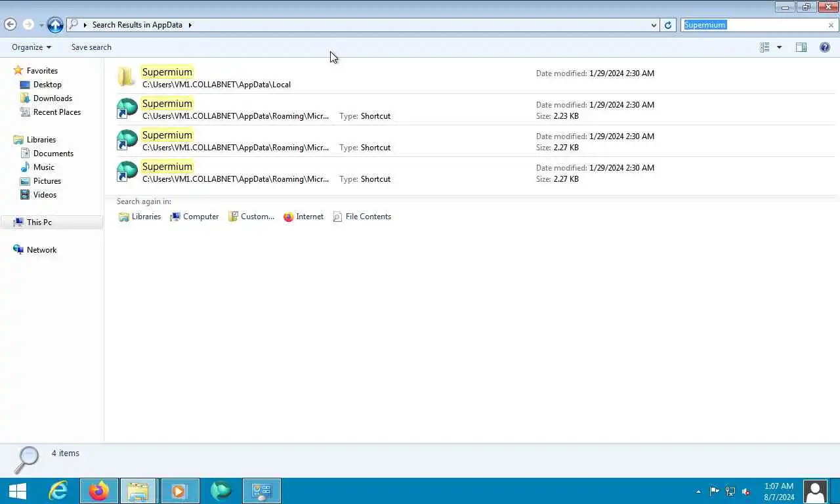Open the Windows Start button

[x=18, y=491]
